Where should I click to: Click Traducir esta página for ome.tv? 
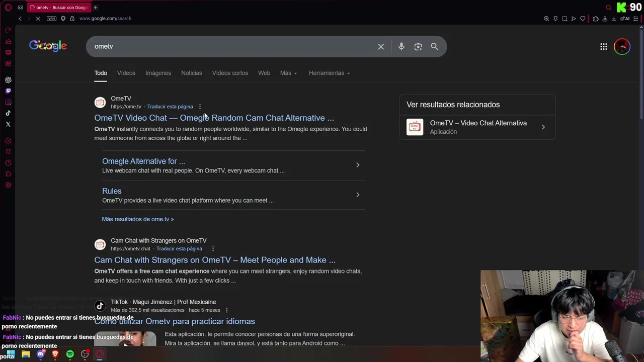pos(170,107)
